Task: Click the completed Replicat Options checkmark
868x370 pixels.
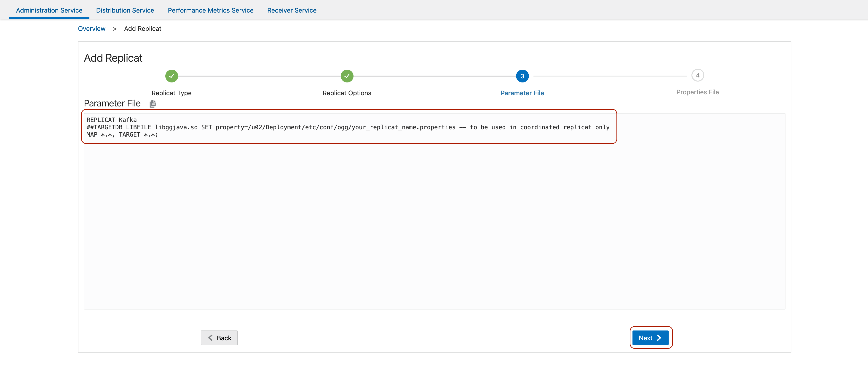Action: (347, 76)
